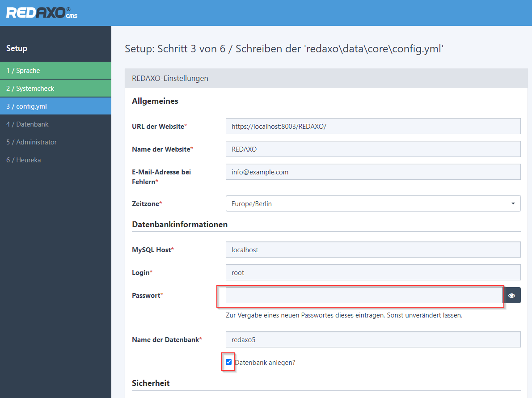This screenshot has width=532, height=398.
Task: Click the 'Sicherheit' section heading
Action: click(x=151, y=383)
